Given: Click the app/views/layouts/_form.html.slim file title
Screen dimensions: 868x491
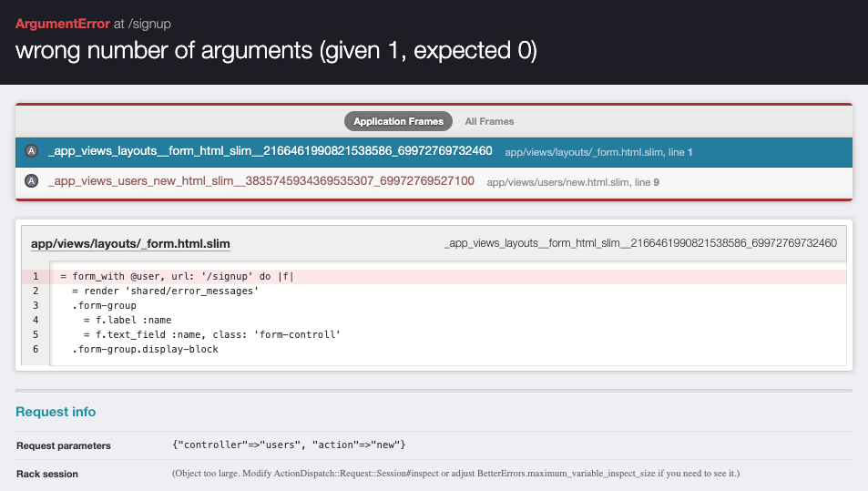Looking at the screenshot, I should click(130, 244).
